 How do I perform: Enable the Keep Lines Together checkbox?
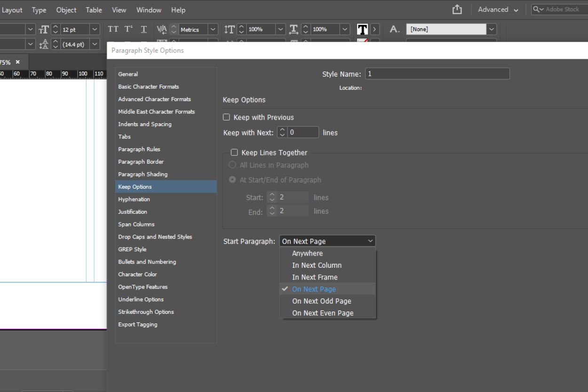click(234, 152)
